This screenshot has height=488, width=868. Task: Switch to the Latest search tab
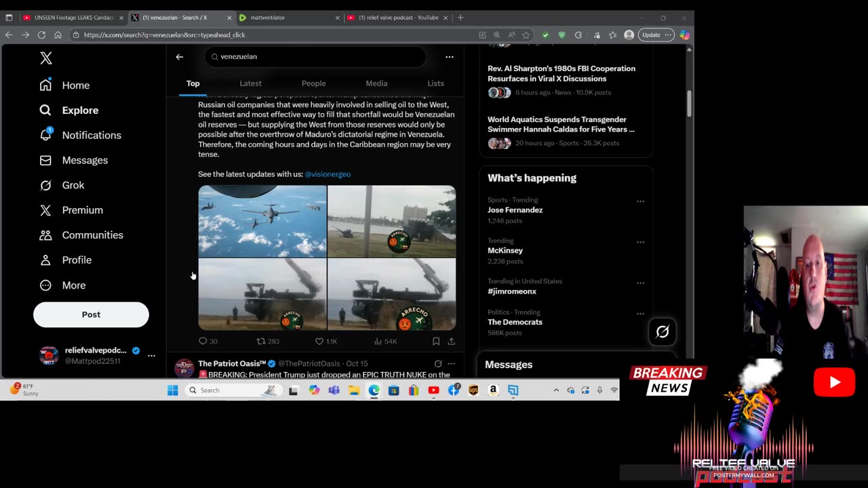coord(250,83)
